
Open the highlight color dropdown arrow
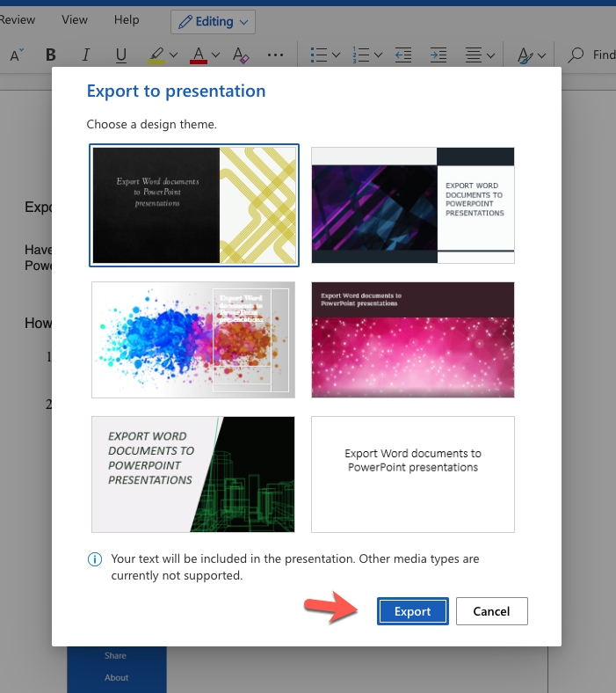pos(173,55)
